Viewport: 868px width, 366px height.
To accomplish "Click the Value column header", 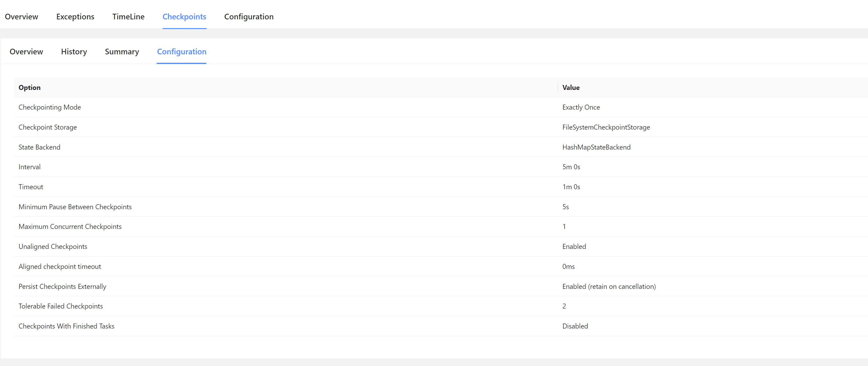I will [x=571, y=88].
